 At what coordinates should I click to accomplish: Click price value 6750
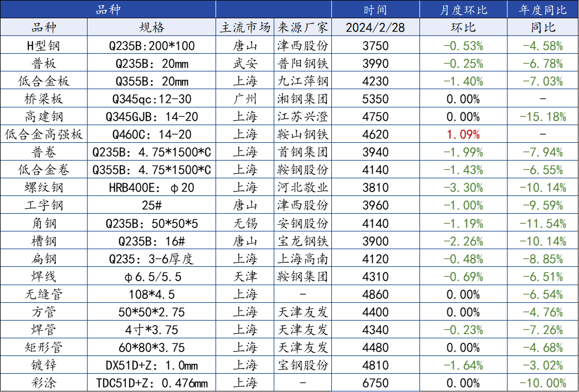point(376,383)
